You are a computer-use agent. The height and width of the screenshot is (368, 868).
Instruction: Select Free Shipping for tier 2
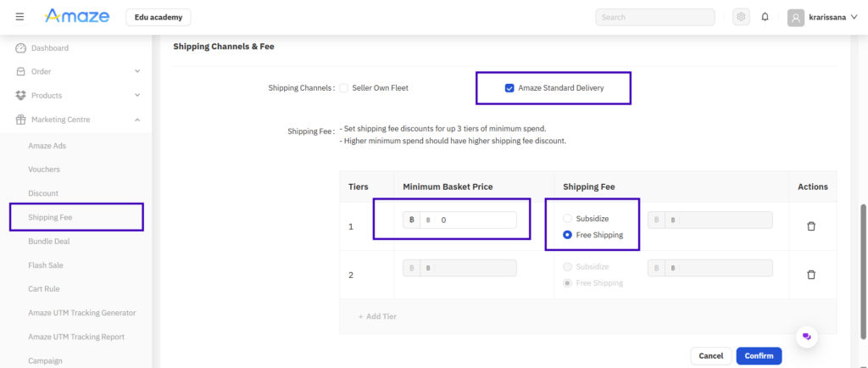pyautogui.click(x=567, y=282)
